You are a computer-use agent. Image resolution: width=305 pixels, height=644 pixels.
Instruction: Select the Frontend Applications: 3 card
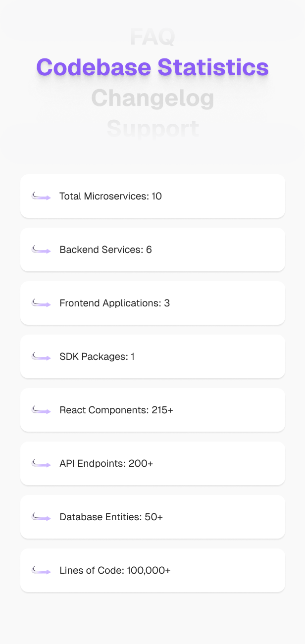[152, 303]
